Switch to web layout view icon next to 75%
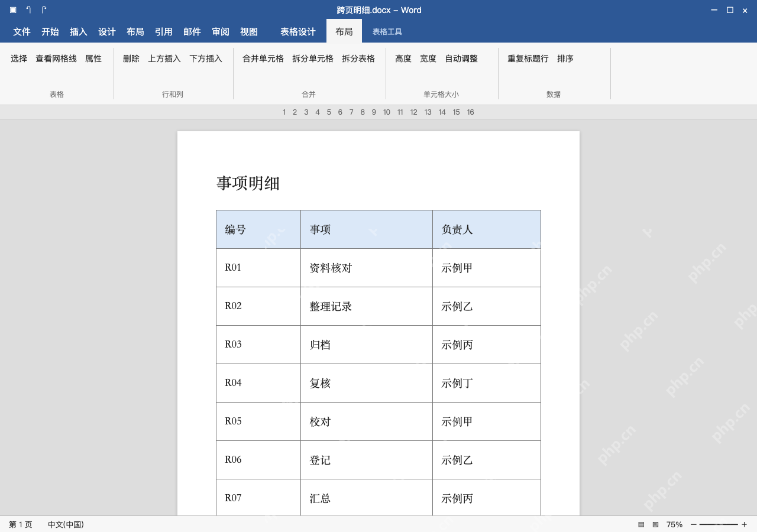Image resolution: width=757 pixels, height=532 pixels. click(655, 524)
